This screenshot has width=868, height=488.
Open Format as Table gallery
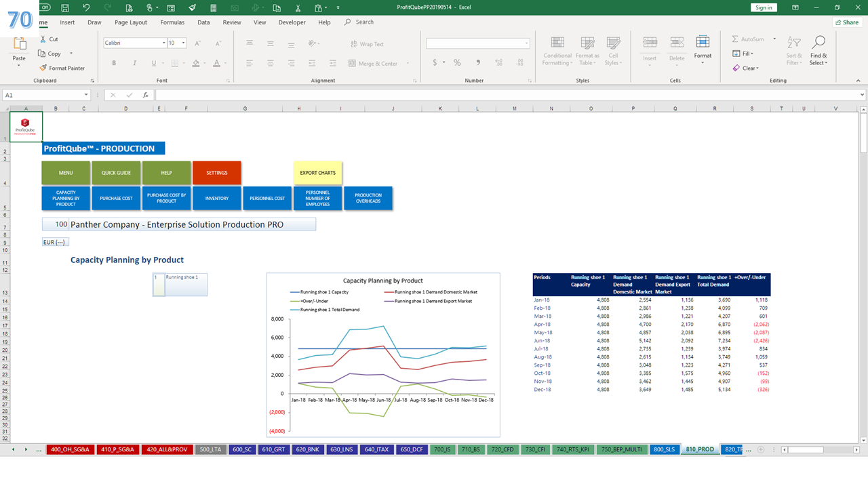(588, 52)
